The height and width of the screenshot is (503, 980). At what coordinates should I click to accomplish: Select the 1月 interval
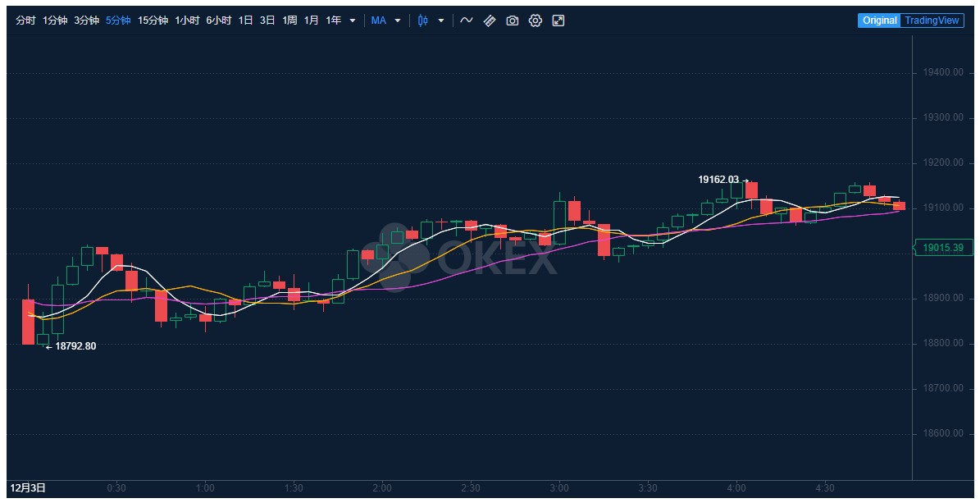coord(312,21)
